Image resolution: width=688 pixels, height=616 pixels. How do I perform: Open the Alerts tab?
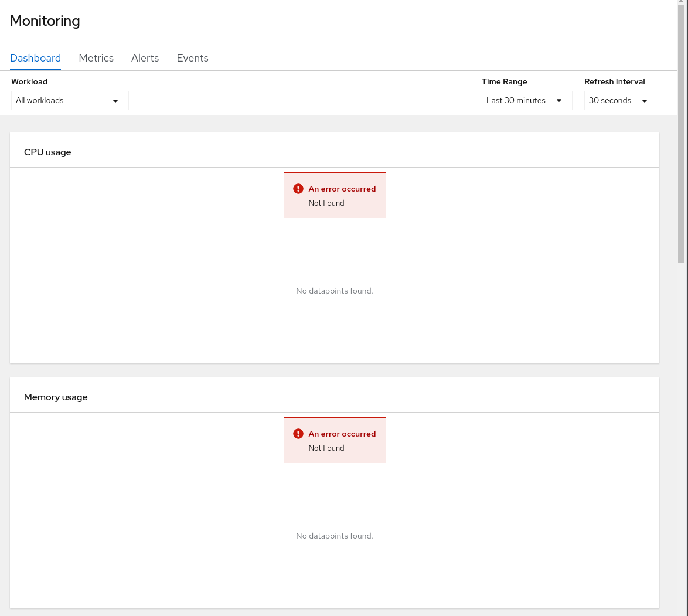coord(145,58)
